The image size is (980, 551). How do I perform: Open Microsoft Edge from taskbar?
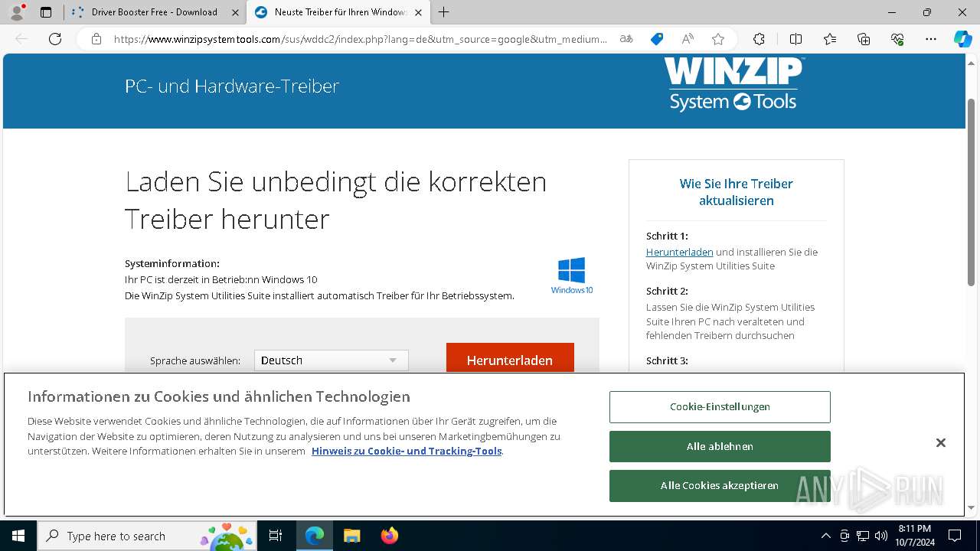[315, 536]
